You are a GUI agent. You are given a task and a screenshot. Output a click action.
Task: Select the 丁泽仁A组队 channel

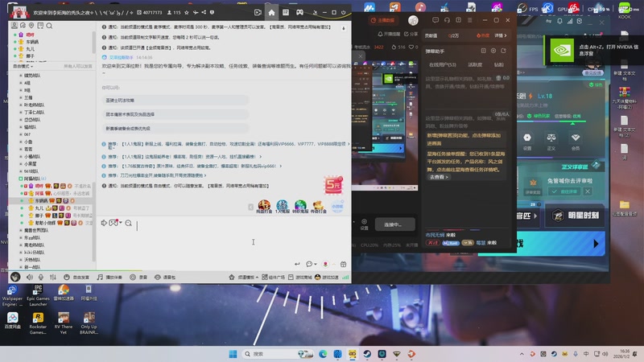coord(34,113)
